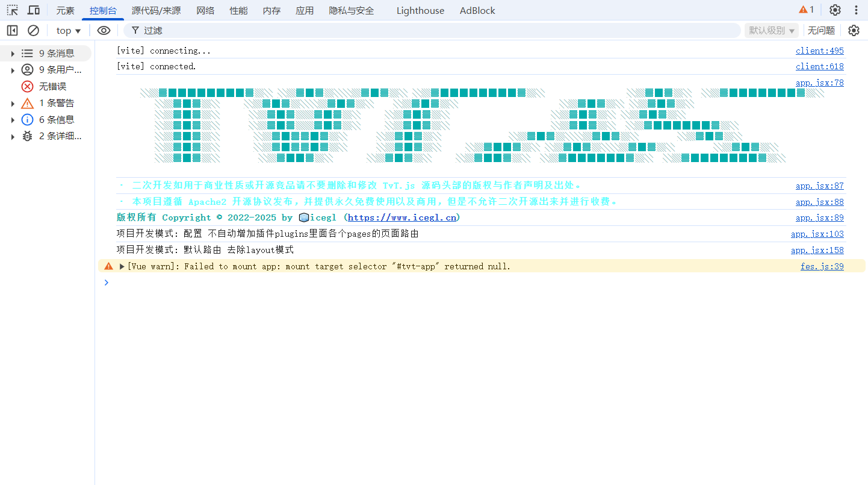Image resolution: width=868 pixels, height=485 pixels.
Task: Click the '[vite] connected.' log message
Action: [x=157, y=66]
